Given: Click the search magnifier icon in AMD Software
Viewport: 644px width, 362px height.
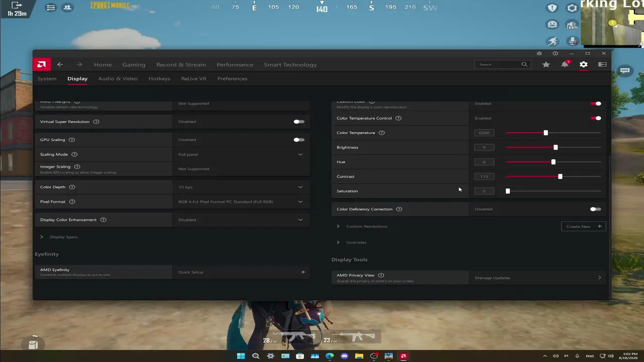Looking at the screenshot, I should (524, 64).
